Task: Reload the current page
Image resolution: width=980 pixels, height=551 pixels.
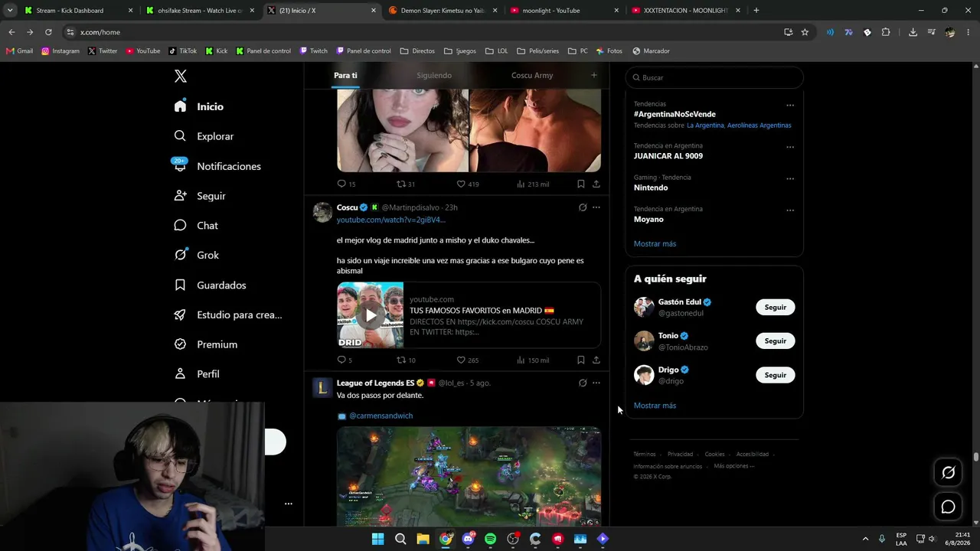Action: pyautogui.click(x=48, y=32)
